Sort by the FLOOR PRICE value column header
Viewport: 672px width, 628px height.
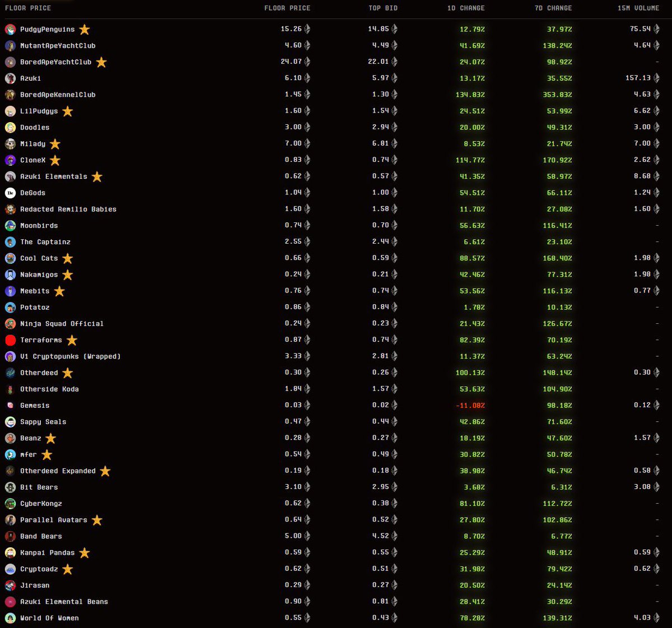(x=287, y=8)
